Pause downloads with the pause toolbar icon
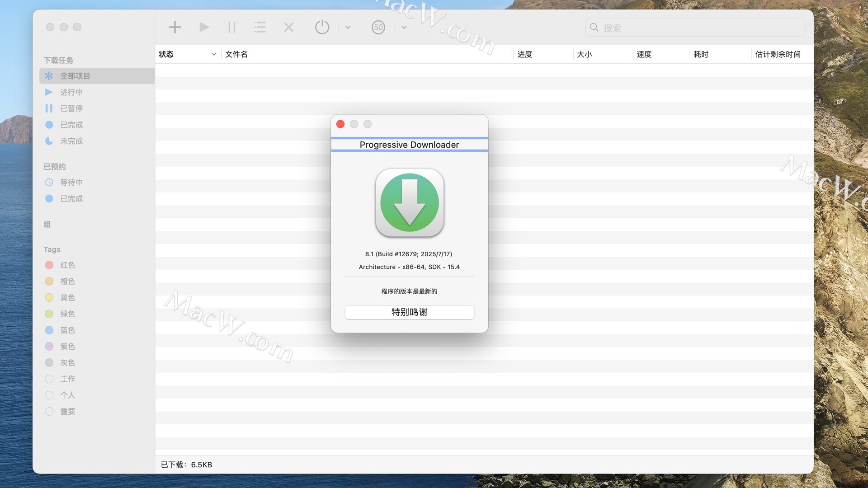The image size is (868, 488). (x=231, y=27)
